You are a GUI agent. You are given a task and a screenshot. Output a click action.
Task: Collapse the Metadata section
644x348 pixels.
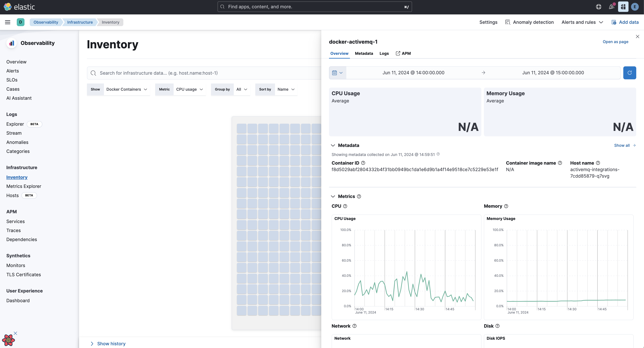pyautogui.click(x=333, y=146)
